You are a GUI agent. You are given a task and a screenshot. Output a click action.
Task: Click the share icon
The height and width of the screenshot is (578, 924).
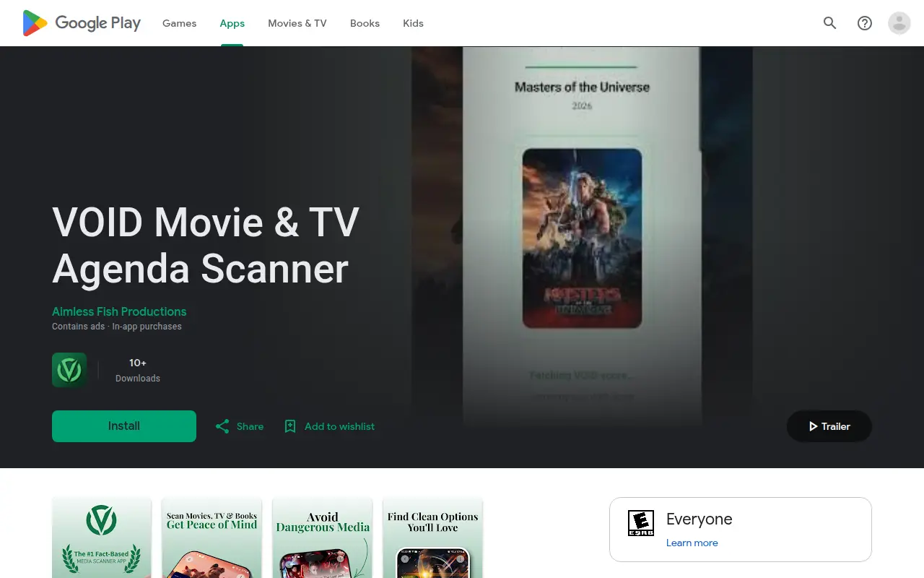pos(222,426)
